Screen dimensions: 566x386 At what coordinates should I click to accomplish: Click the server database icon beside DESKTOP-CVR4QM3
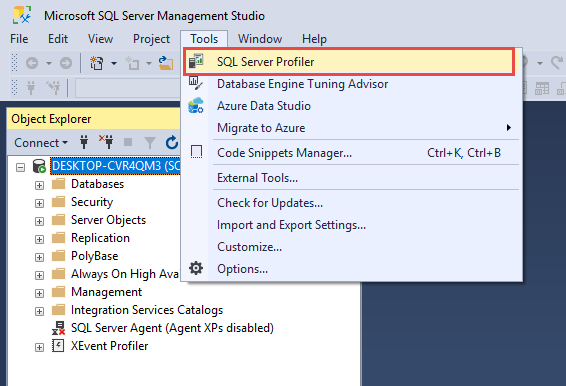39,166
